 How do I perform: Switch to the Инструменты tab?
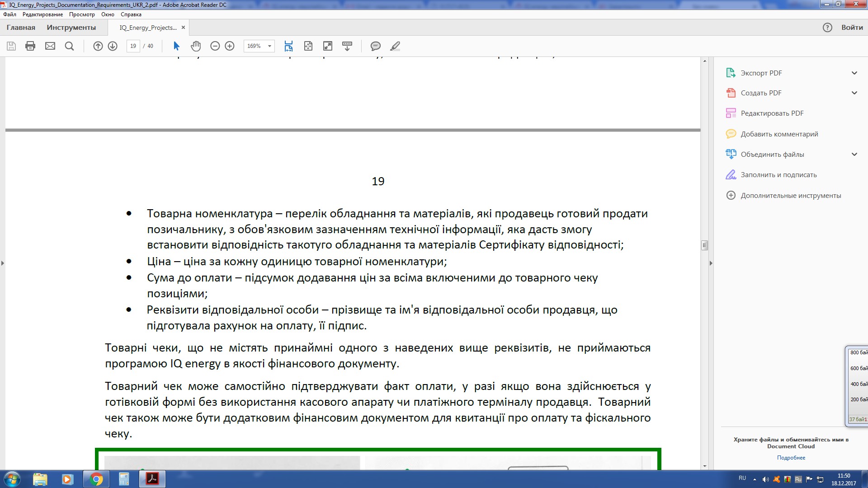pyautogui.click(x=71, y=28)
